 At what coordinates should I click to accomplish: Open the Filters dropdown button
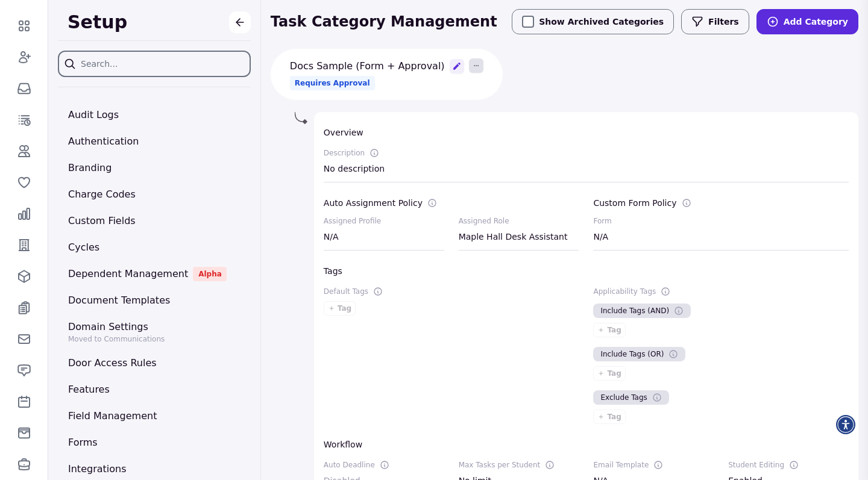pos(715,22)
